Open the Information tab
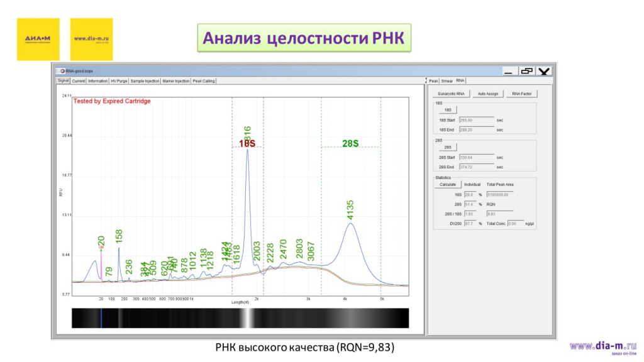This screenshot has height=362, width=644. click(97, 81)
